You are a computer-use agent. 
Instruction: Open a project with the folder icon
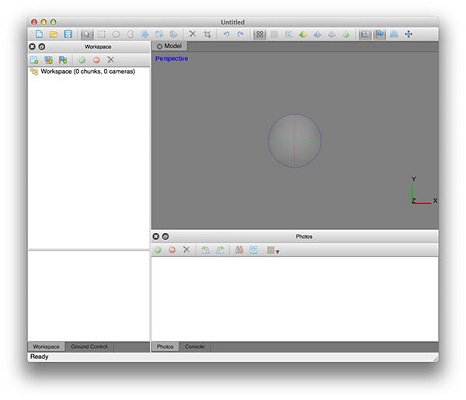pyautogui.click(x=54, y=34)
